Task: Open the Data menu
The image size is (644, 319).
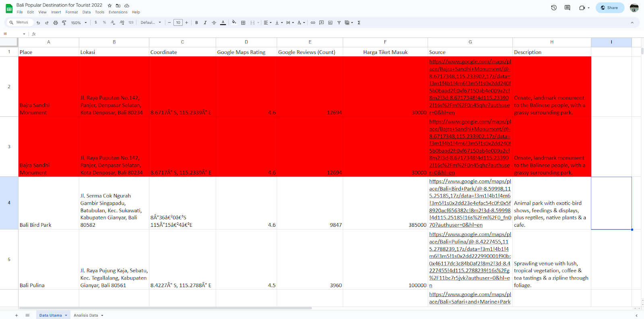Action: point(87,12)
